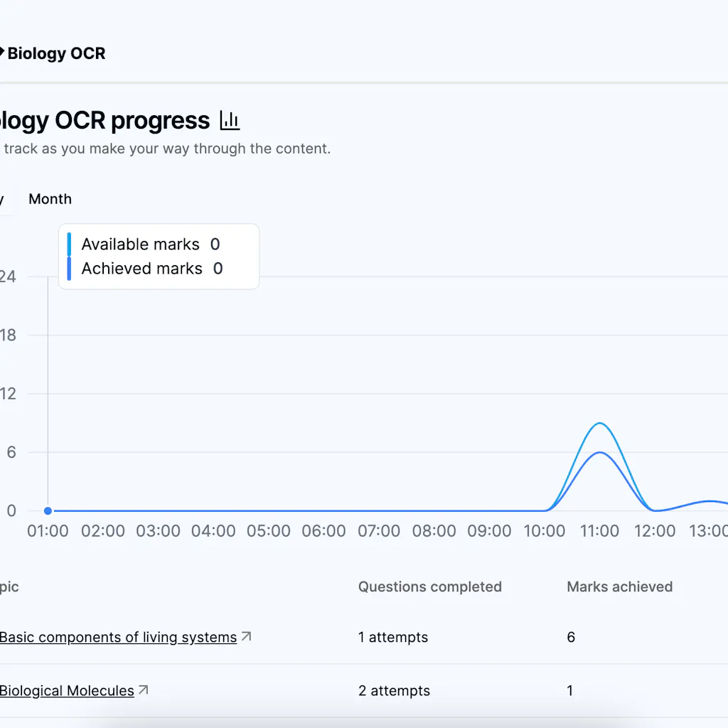Click the arrow icon before Biology OCR

(2, 53)
